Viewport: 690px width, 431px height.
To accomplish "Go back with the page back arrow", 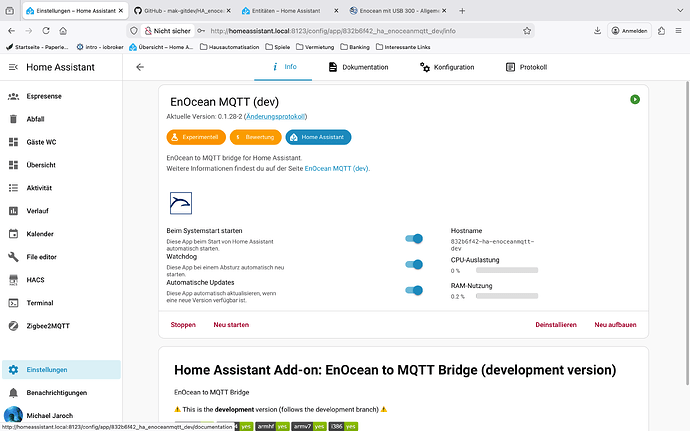I will pyautogui.click(x=140, y=67).
